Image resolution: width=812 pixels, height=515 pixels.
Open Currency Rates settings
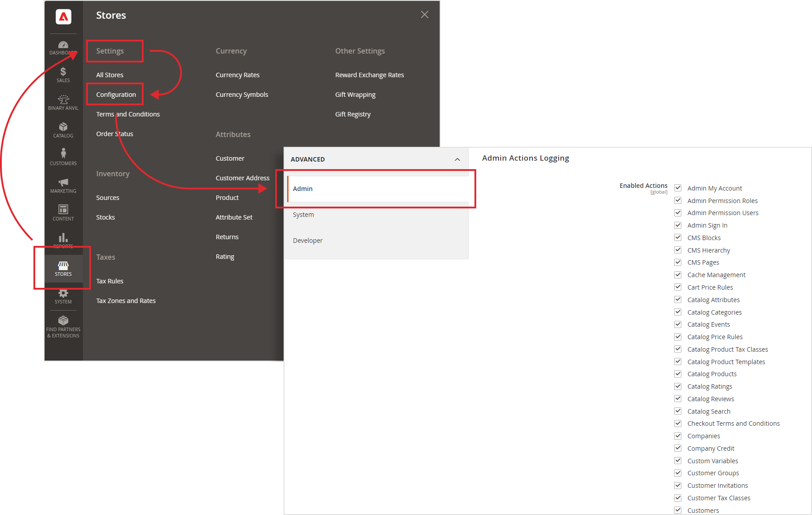click(x=237, y=75)
